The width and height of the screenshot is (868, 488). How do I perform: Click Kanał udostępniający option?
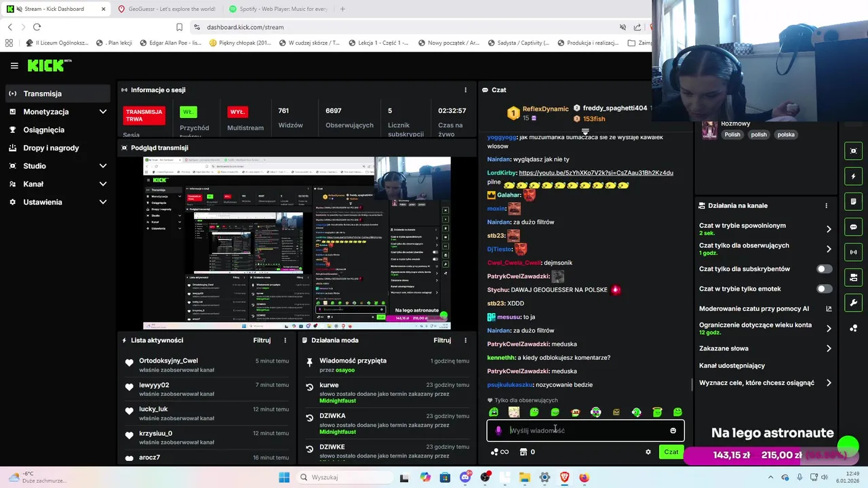[732, 365]
